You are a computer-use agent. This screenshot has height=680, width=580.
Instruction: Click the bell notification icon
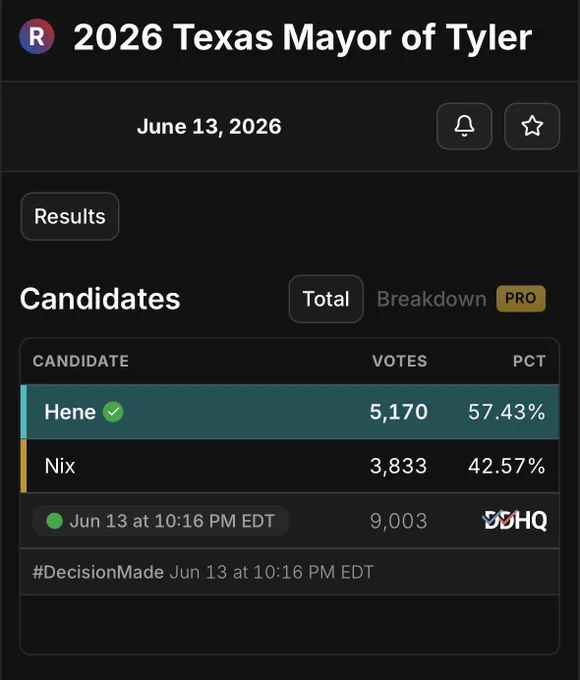tap(464, 126)
